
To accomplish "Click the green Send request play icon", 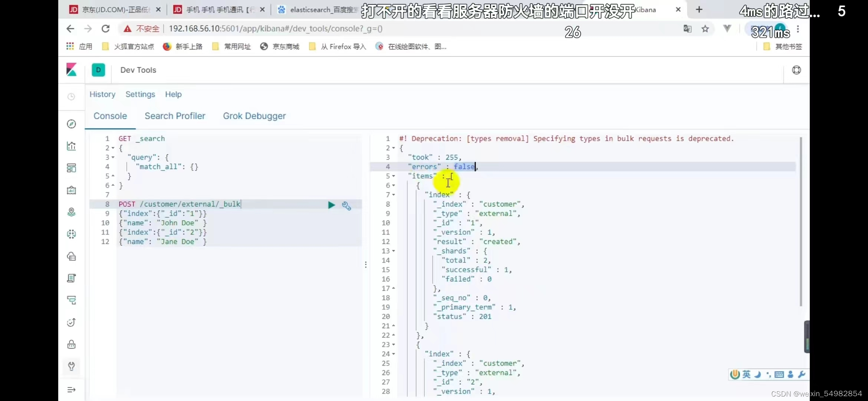I will pyautogui.click(x=331, y=205).
